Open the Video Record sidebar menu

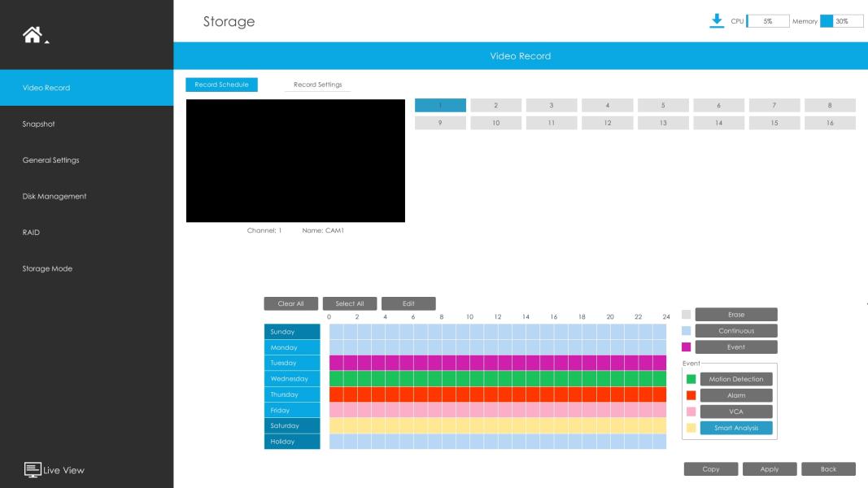[x=86, y=87]
